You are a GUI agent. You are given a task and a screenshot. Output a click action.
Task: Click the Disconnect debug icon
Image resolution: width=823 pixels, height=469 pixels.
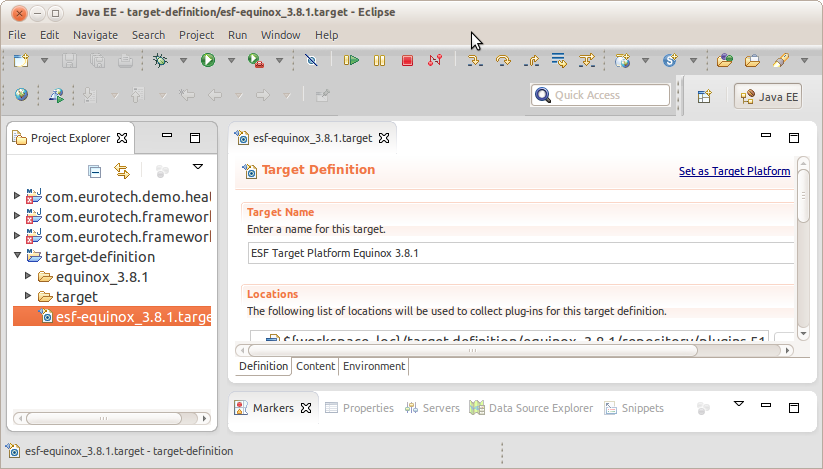435,61
